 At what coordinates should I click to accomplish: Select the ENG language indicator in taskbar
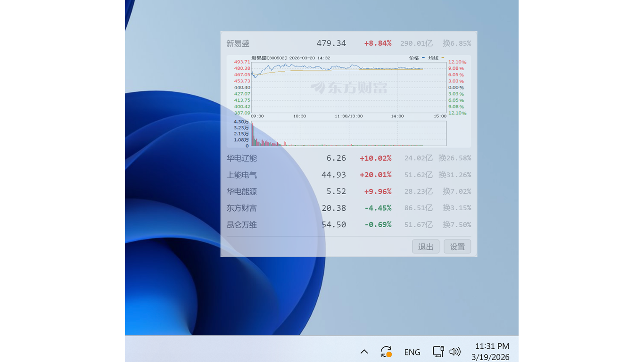pos(412,352)
